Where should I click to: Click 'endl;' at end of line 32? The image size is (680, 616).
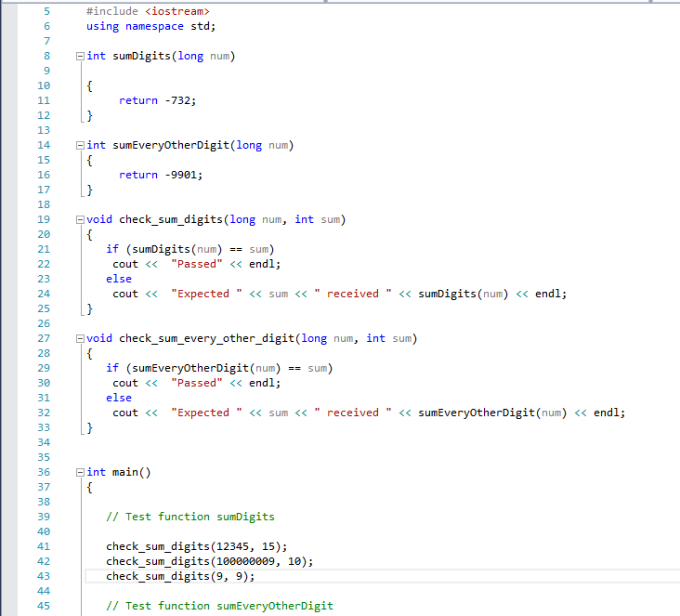(609, 413)
